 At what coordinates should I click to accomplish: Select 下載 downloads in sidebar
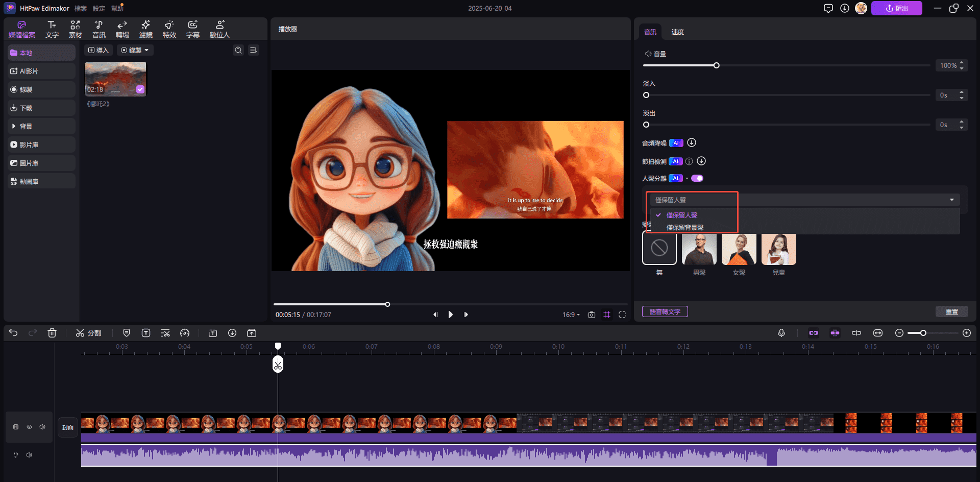point(41,108)
